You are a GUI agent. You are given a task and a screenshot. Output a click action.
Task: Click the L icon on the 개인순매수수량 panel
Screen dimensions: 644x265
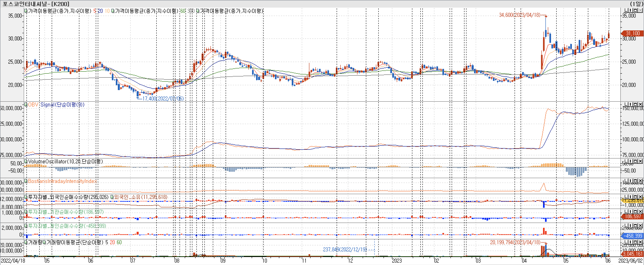[x=626, y=226]
